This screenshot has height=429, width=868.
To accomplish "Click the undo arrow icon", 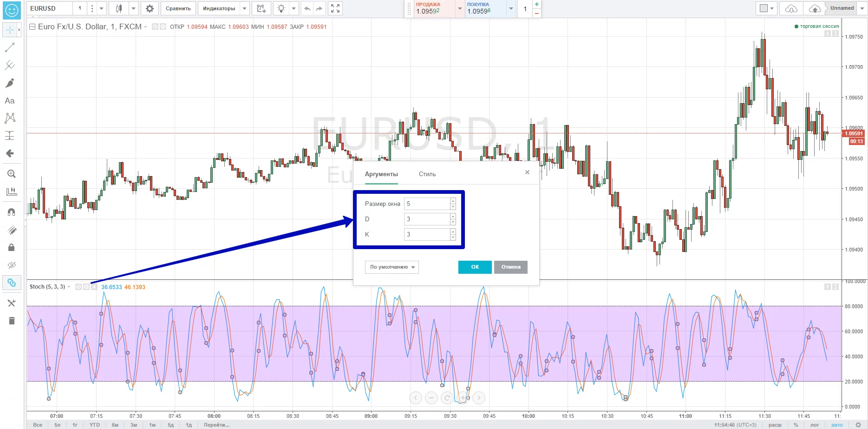I will pyautogui.click(x=307, y=8).
